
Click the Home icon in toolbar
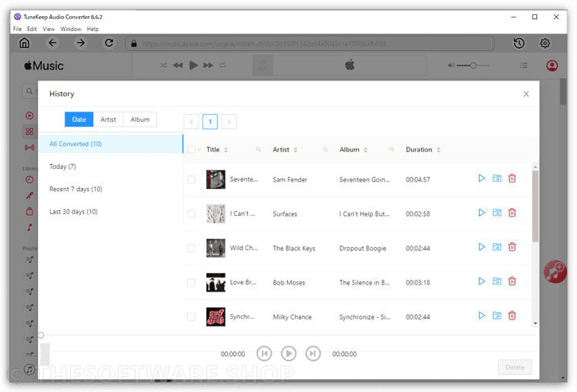(x=24, y=43)
